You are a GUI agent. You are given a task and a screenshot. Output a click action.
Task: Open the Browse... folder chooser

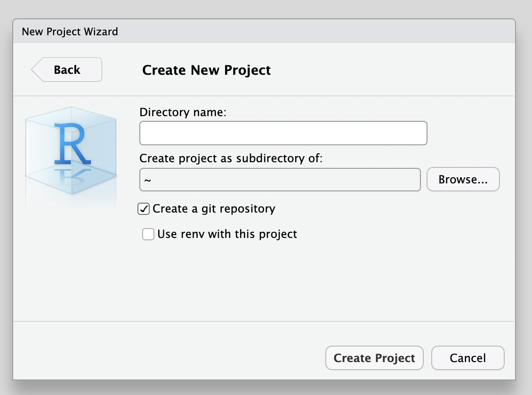tap(463, 180)
